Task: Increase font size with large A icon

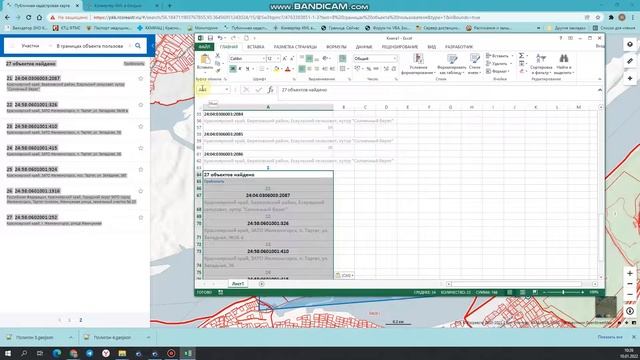Action: (284, 59)
